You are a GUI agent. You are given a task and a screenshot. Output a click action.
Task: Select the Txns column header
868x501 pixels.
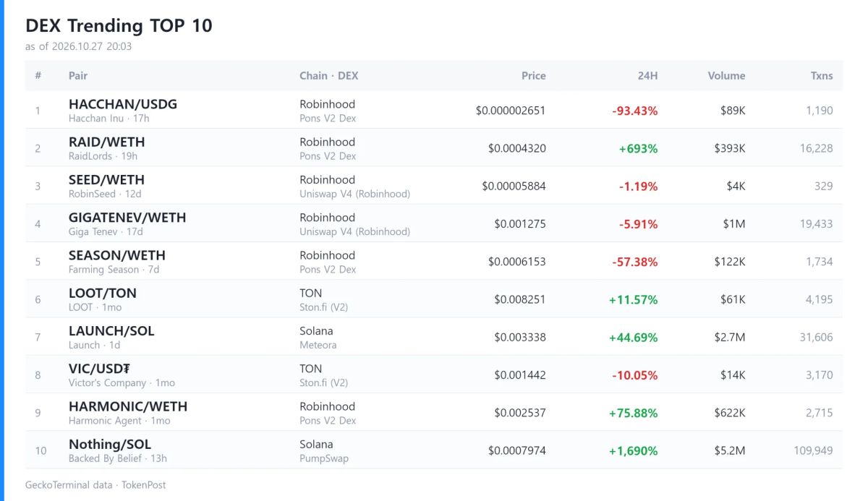coord(822,75)
